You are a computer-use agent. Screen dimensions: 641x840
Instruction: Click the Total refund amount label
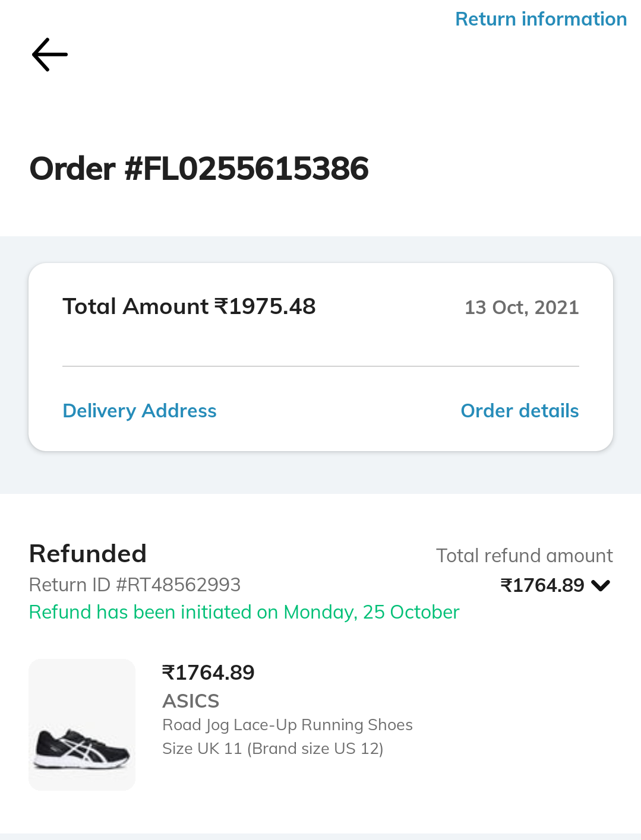pos(524,556)
